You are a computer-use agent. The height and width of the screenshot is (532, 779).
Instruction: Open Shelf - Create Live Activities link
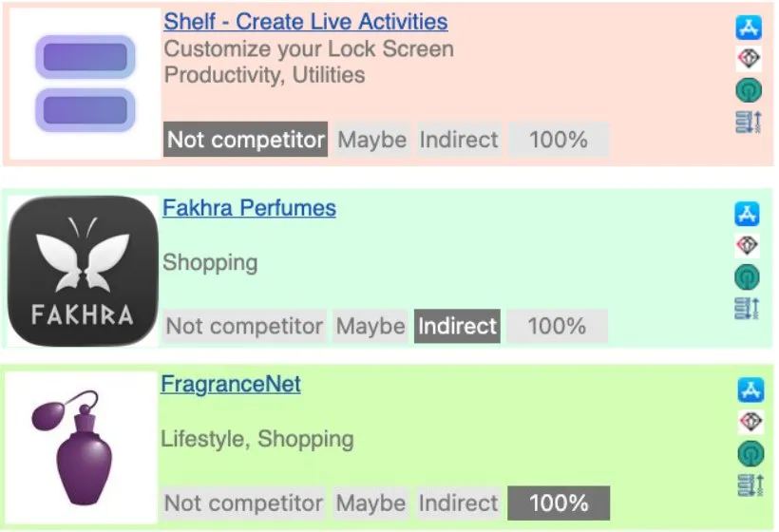point(306,22)
